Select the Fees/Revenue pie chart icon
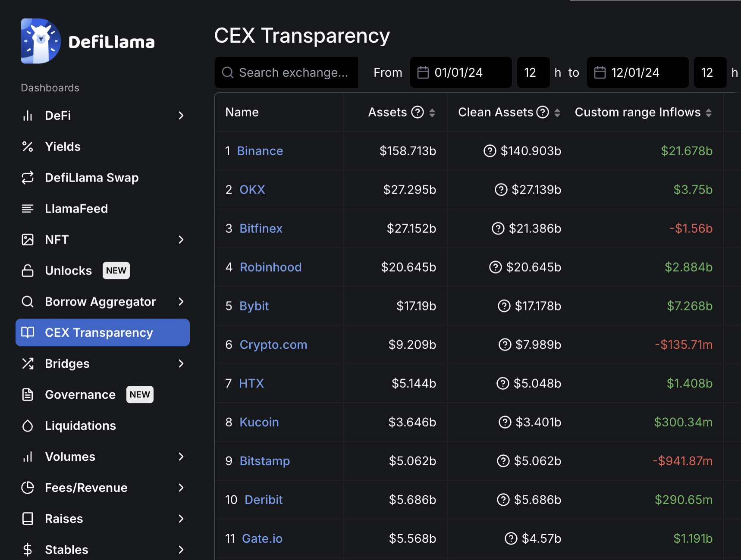The height and width of the screenshot is (560, 741). [28, 488]
